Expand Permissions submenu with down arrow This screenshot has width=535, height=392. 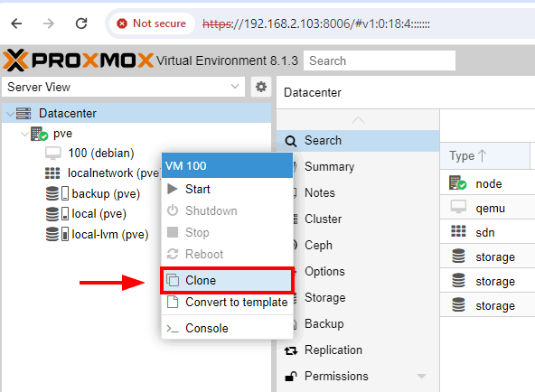click(x=422, y=377)
